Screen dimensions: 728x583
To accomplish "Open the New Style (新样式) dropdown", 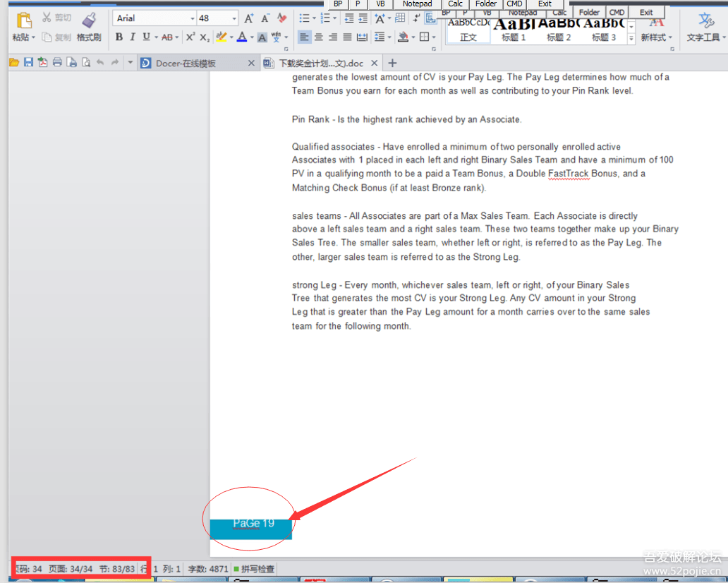I will [x=656, y=37].
